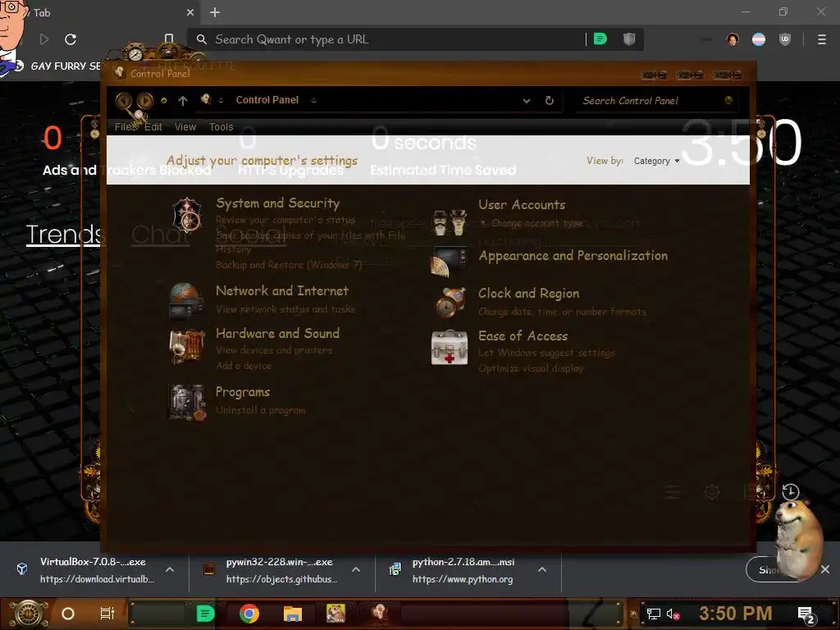Open Appearance and Personalization category
This screenshot has height=630, width=840.
coord(573,256)
